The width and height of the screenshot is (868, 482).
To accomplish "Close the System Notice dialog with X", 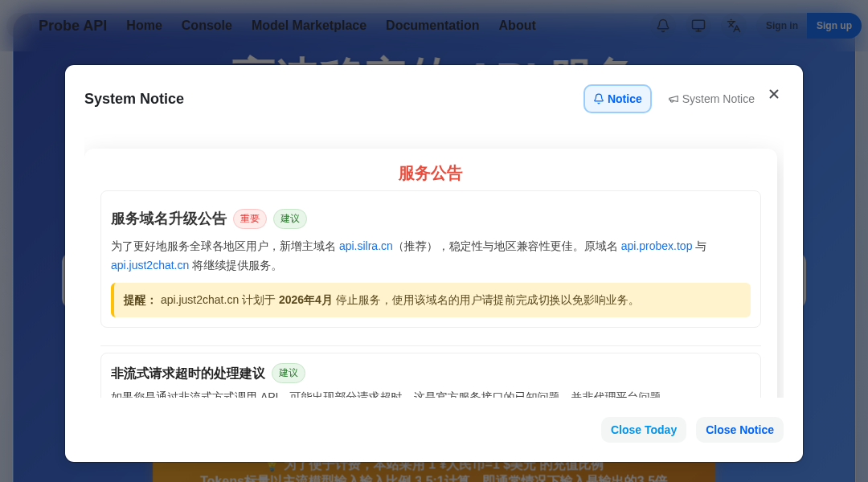I will [774, 94].
